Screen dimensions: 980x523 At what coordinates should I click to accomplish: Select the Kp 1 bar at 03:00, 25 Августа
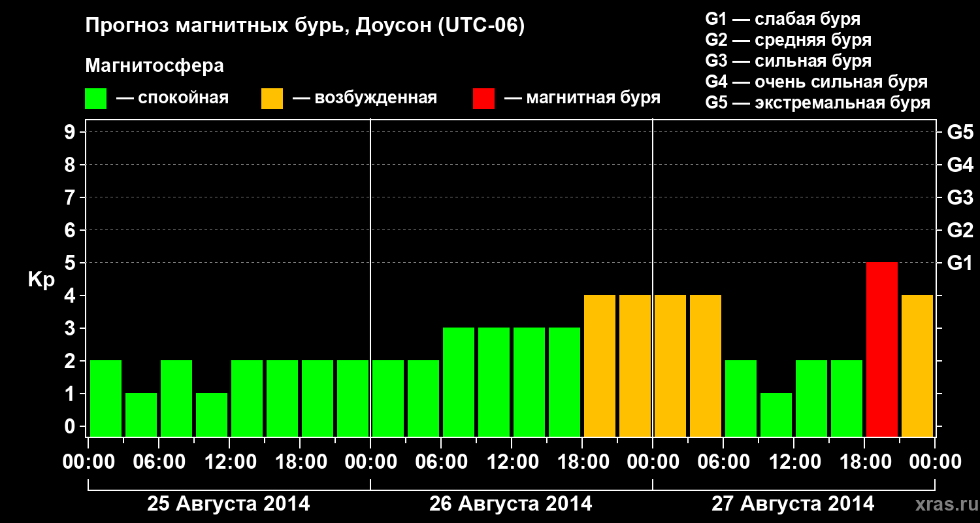[x=141, y=414]
